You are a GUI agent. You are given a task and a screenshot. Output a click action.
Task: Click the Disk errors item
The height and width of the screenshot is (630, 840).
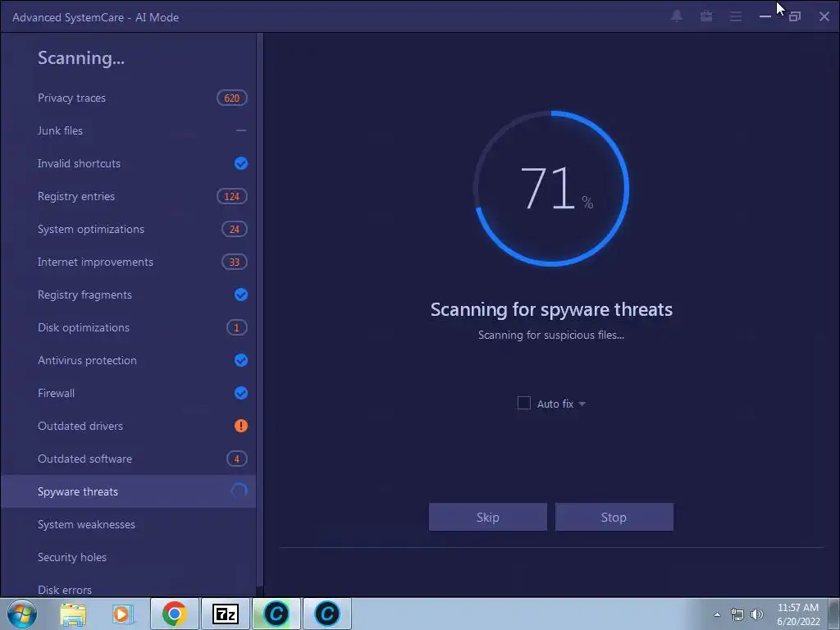click(x=129, y=587)
